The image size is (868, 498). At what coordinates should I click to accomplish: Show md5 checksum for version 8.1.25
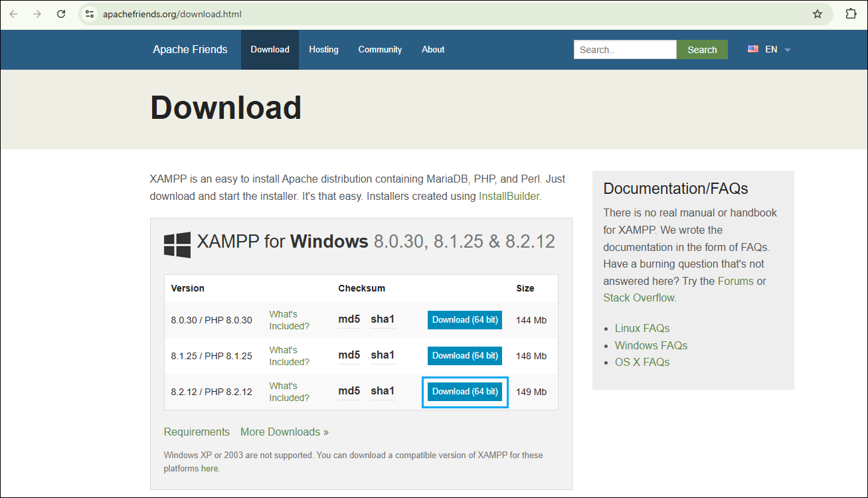(349, 355)
